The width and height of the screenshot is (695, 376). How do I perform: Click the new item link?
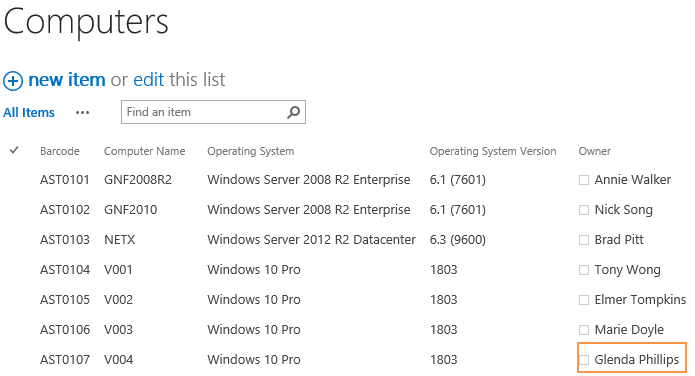[66, 80]
